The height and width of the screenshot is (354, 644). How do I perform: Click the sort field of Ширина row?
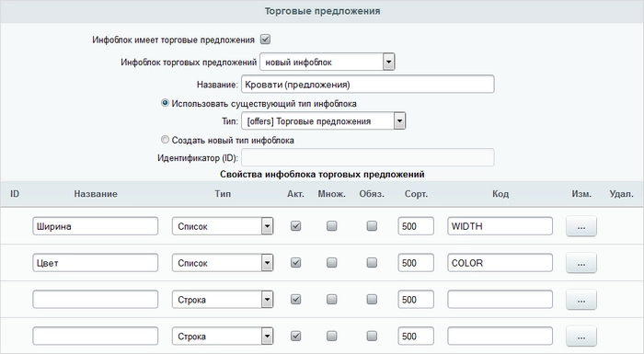pos(416,226)
